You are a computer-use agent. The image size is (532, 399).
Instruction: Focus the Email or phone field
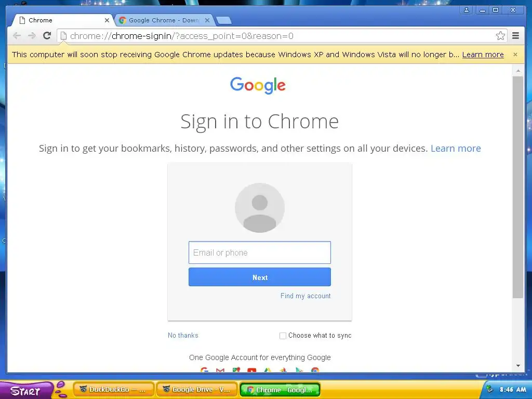tap(260, 252)
